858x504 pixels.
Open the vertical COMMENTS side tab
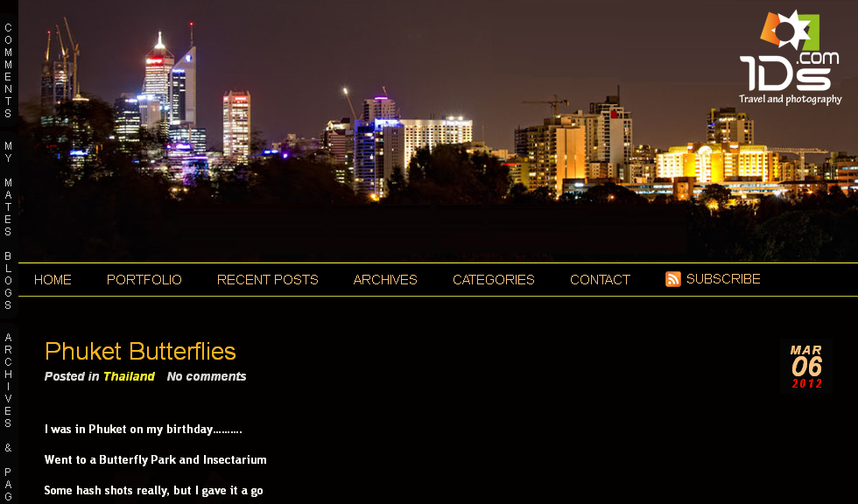[x=8, y=71]
